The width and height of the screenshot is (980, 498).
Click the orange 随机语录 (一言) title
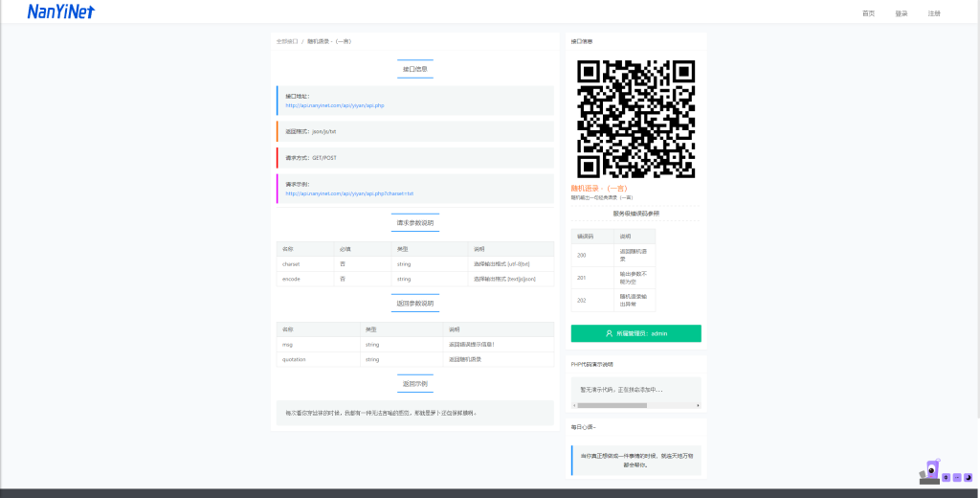(599, 189)
